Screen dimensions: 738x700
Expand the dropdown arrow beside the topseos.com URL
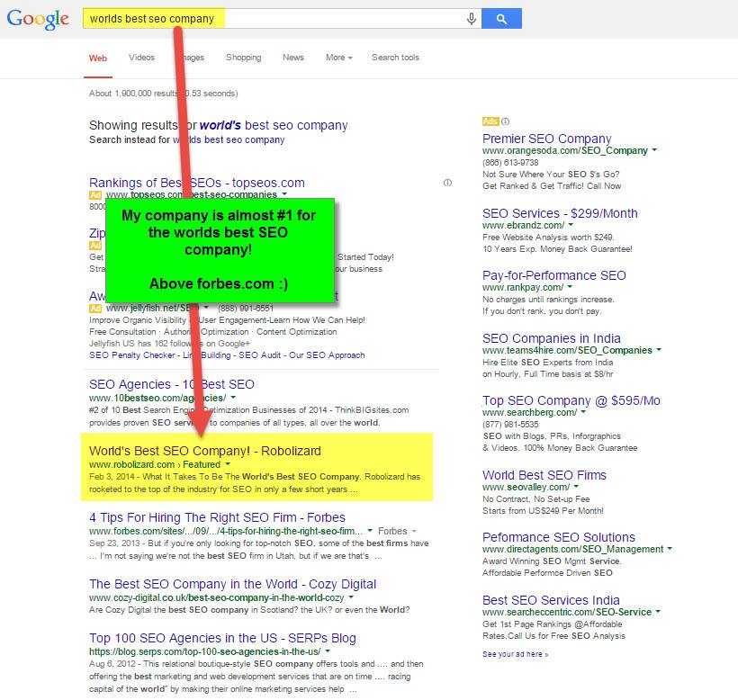(284, 193)
